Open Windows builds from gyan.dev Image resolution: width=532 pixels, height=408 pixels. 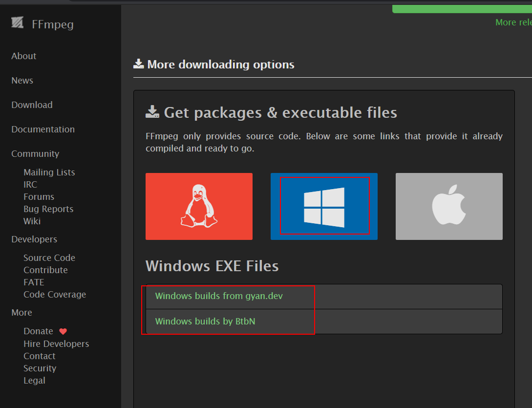219,296
